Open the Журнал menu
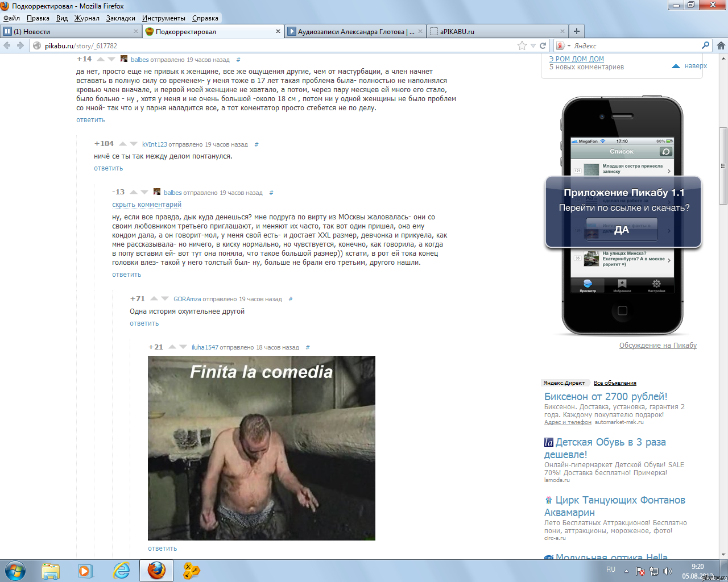 point(86,18)
